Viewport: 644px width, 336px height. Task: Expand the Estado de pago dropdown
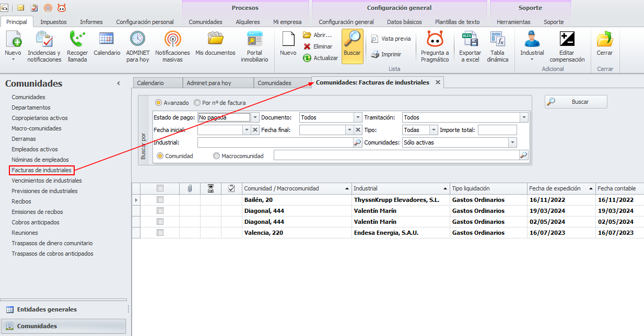click(255, 117)
